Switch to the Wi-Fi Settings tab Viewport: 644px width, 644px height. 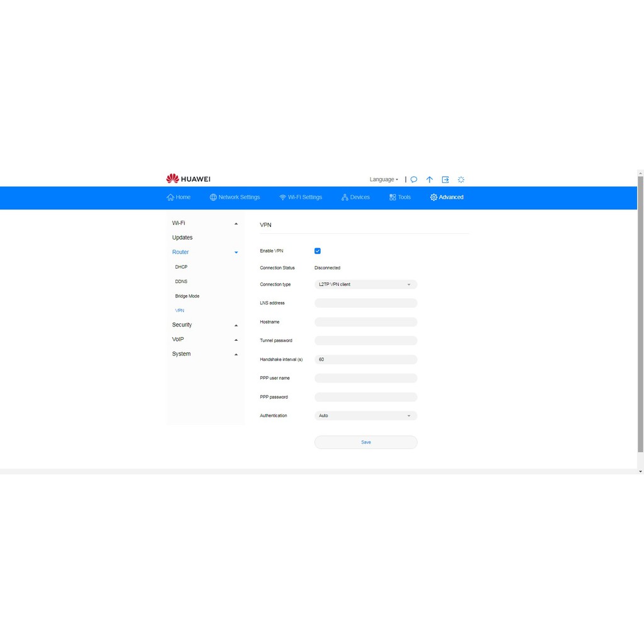(301, 197)
